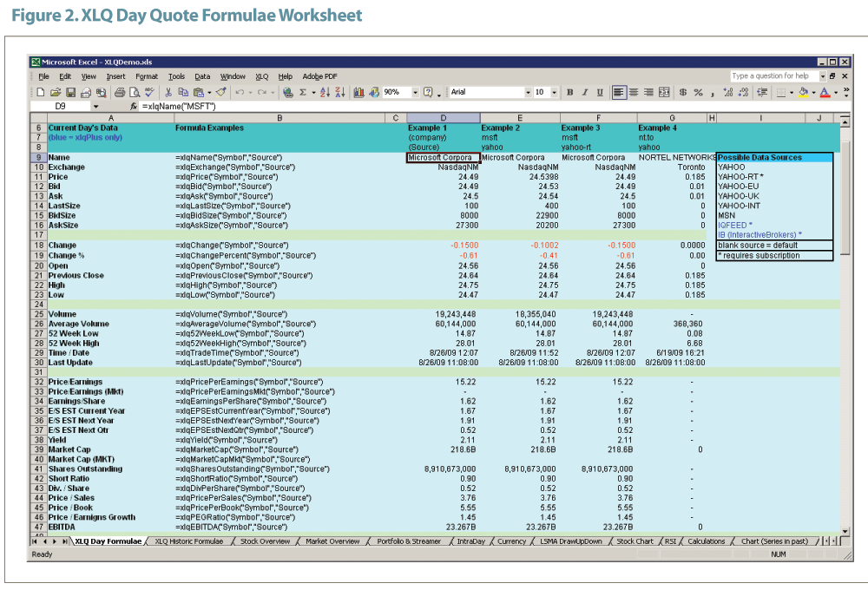This screenshot has height=590, width=868.
Task: Select column D header
Action: point(443,118)
